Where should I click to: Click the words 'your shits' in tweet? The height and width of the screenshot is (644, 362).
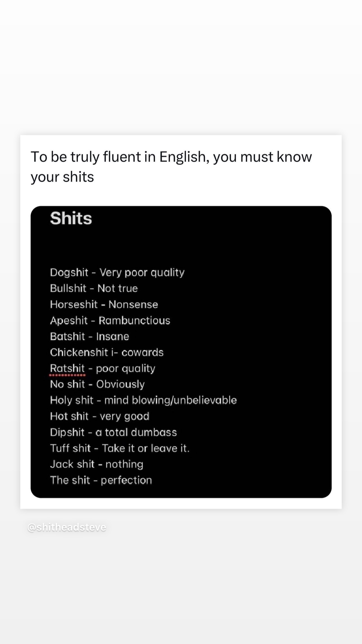62,177
